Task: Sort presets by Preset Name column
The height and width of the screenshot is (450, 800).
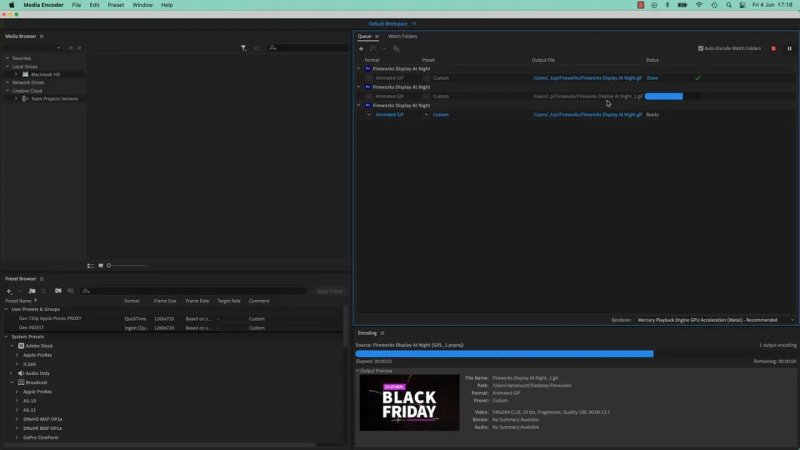Action: coord(20,301)
